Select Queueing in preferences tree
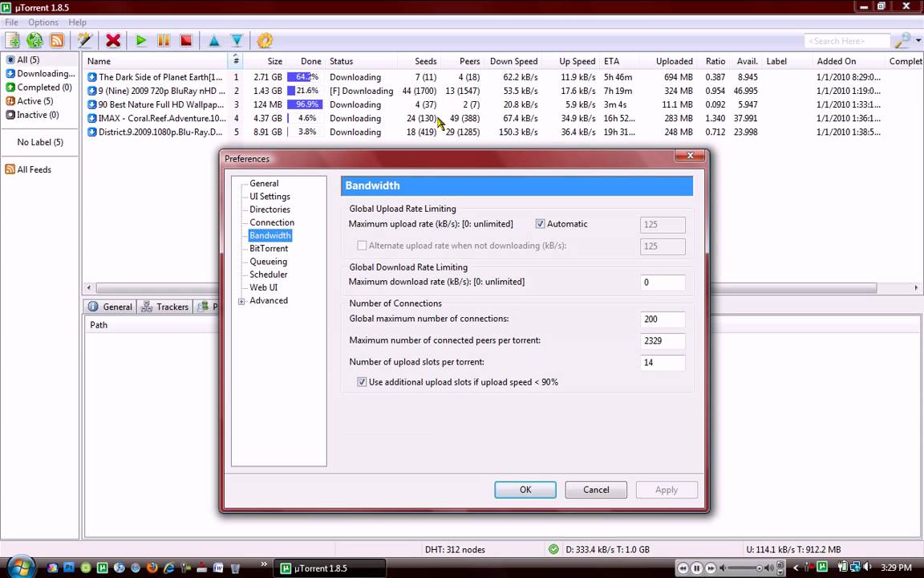 tap(268, 262)
